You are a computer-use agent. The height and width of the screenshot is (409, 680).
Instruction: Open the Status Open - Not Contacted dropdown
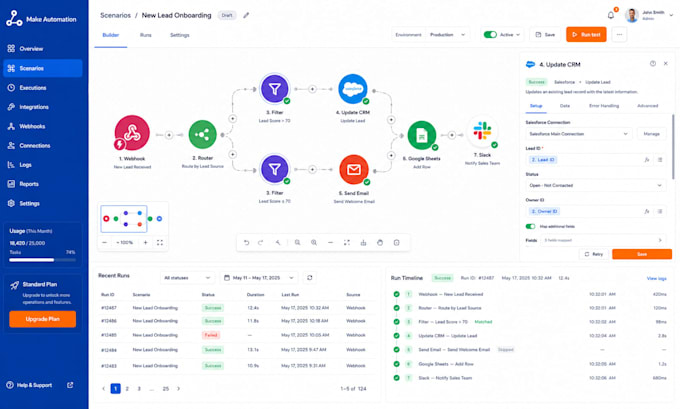596,185
